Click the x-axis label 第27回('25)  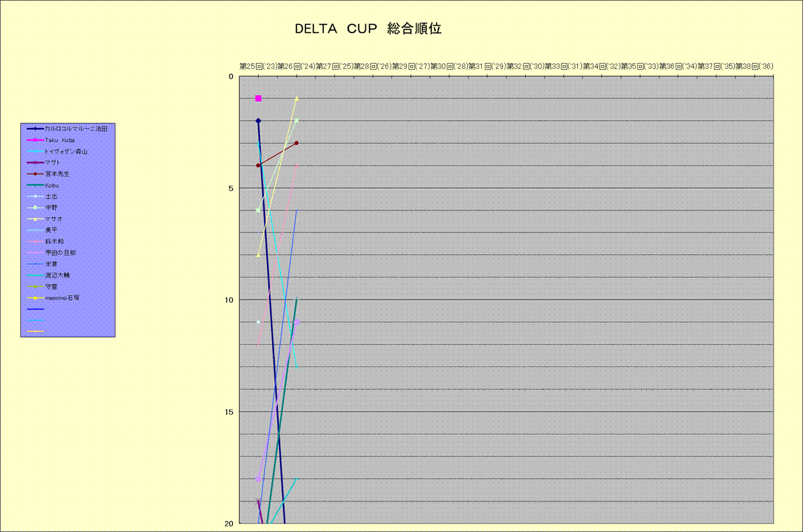335,66
